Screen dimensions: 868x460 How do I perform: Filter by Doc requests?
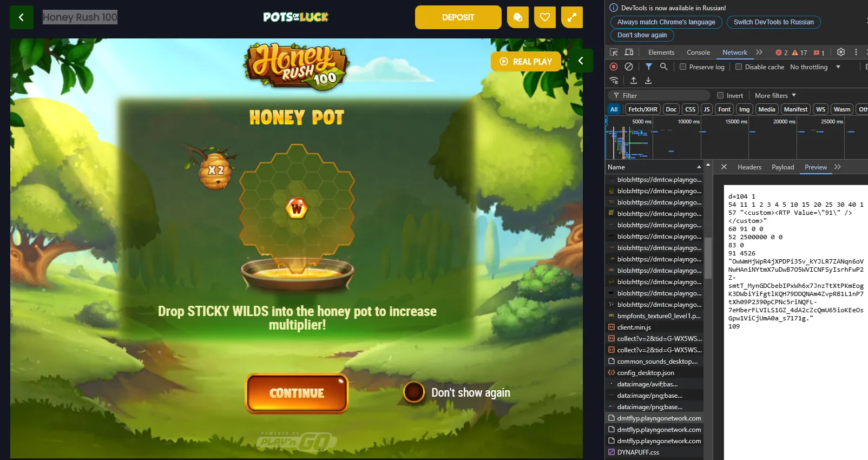[671, 109]
